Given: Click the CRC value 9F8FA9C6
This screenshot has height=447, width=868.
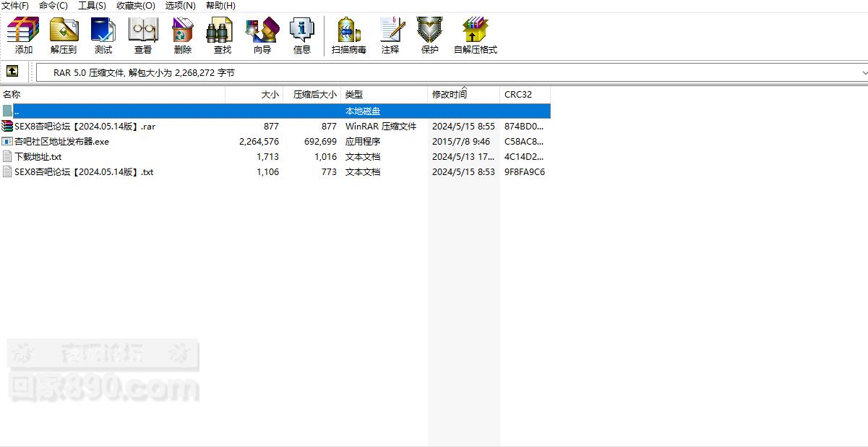Looking at the screenshot, I should tap(525, 172).
